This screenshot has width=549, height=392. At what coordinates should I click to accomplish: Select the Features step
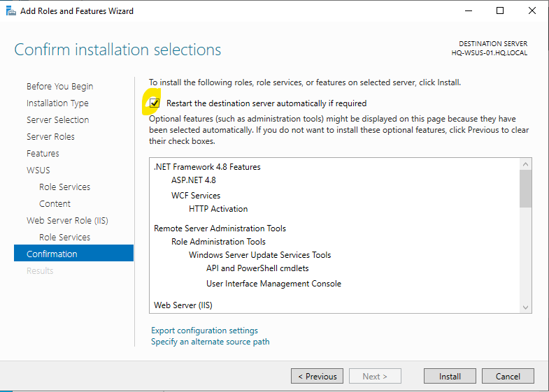click(43, 154)
